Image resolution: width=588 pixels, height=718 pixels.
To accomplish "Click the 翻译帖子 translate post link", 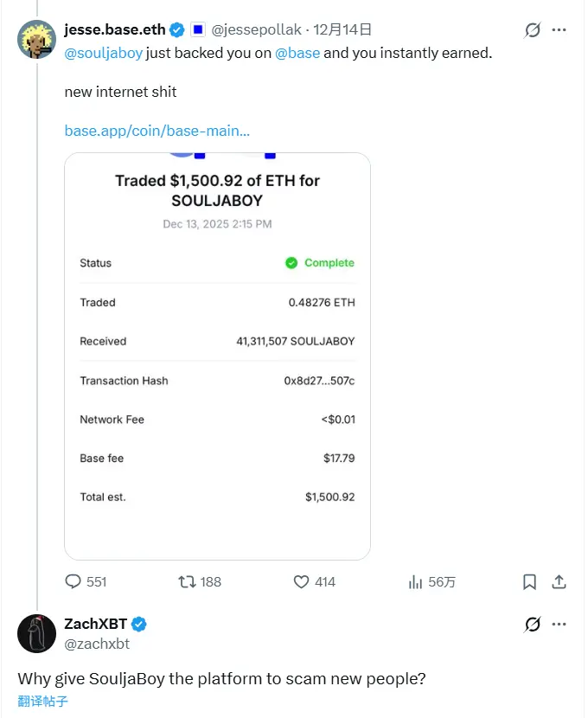I will 42,701.
